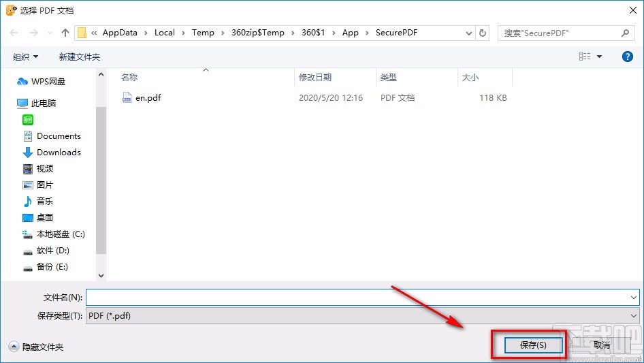644x363 pixels.
Task: Expand the 文件名 dropdown arrow
Action: (633, 297)
